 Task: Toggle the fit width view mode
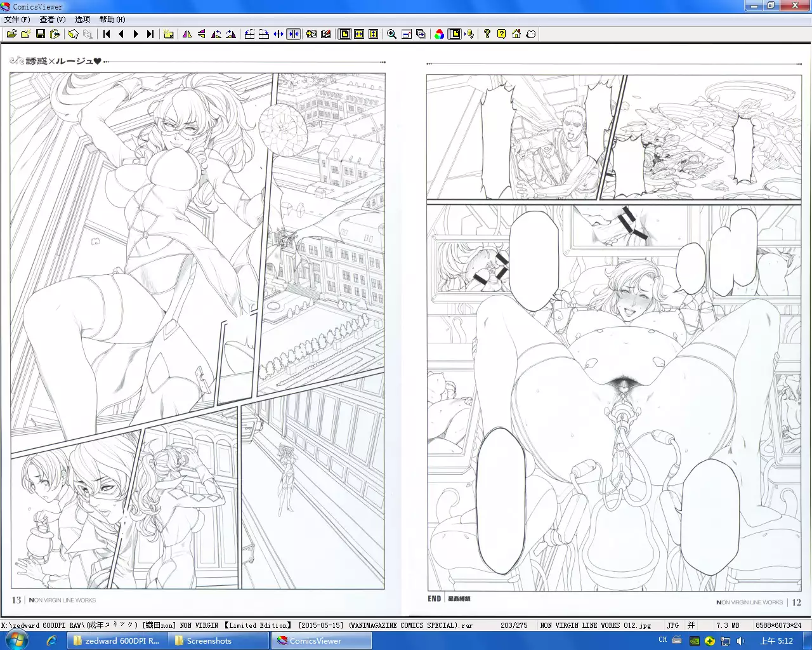pyautogui.click(x=359, y=34)
